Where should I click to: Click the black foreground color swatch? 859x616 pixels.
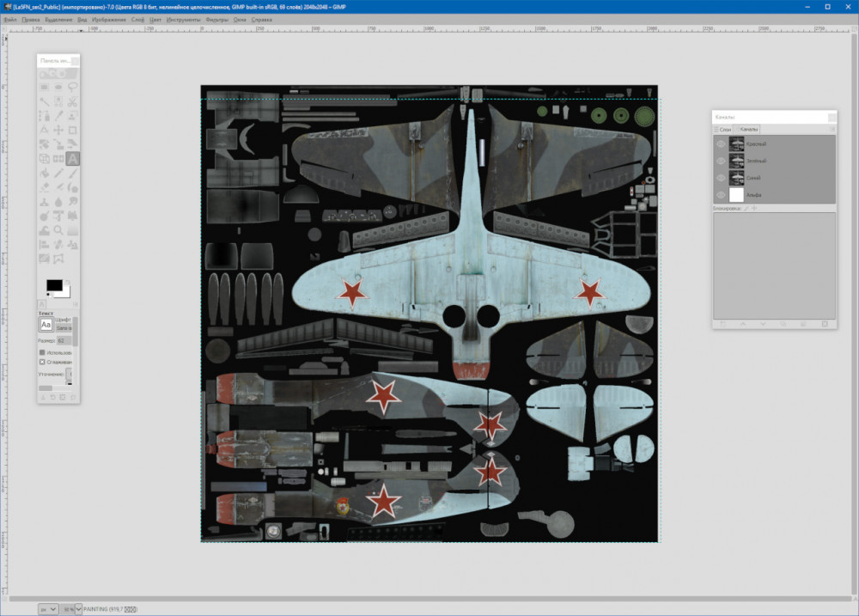pos(54,285)
